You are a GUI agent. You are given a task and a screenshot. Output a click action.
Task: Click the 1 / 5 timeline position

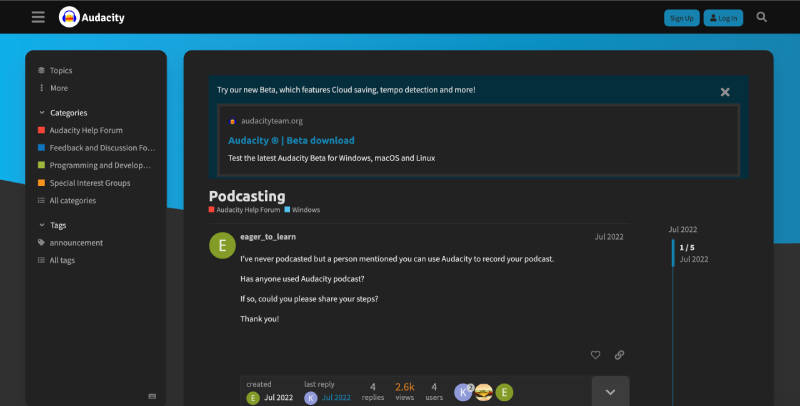point(687,247)
